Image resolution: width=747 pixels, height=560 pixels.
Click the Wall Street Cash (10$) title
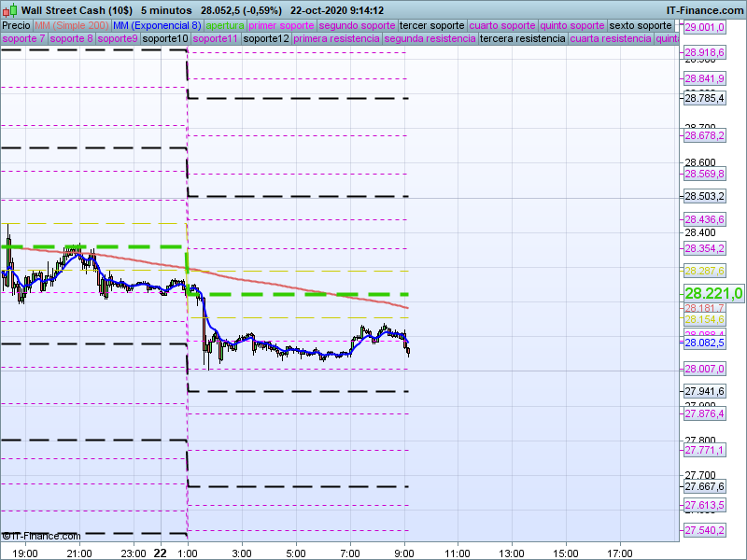77,10
